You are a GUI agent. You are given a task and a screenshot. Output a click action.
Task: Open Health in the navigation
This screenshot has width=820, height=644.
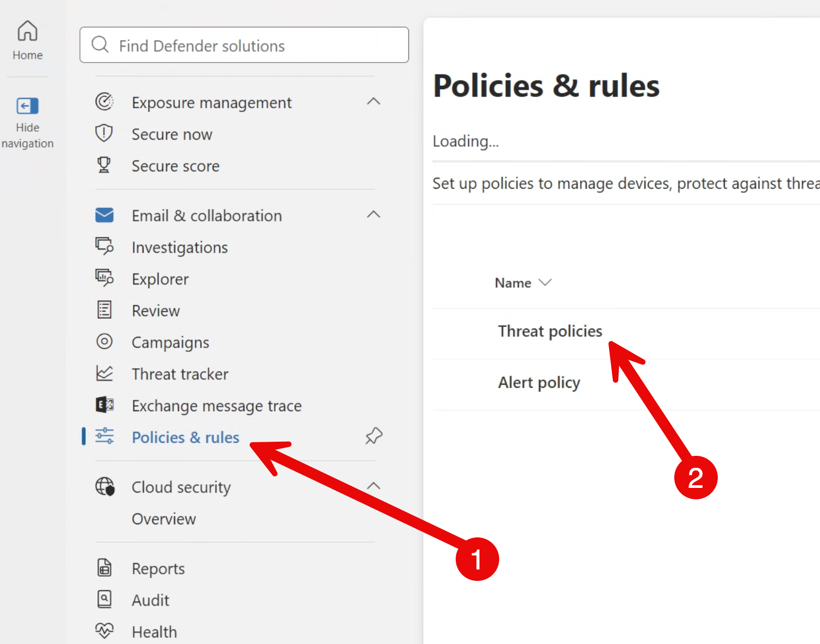(x=154, y=632)
